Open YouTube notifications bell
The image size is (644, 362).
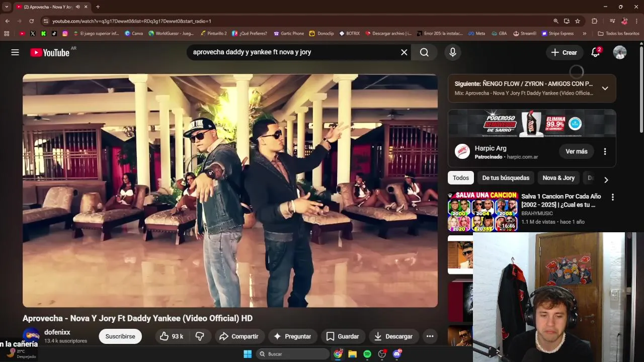pyautogui.click(x=596, y=52)
